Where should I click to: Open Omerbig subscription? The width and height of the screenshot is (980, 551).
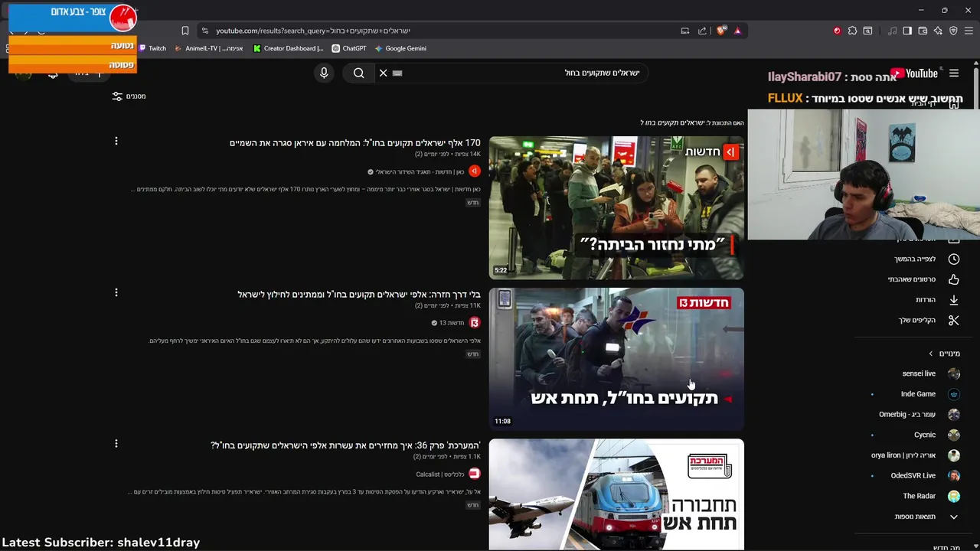(x=919, y=415)
